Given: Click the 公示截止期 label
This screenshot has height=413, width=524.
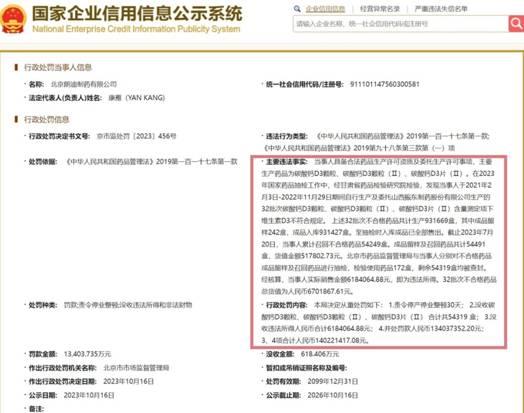Looking at the screenshot, I should point(283,395).
